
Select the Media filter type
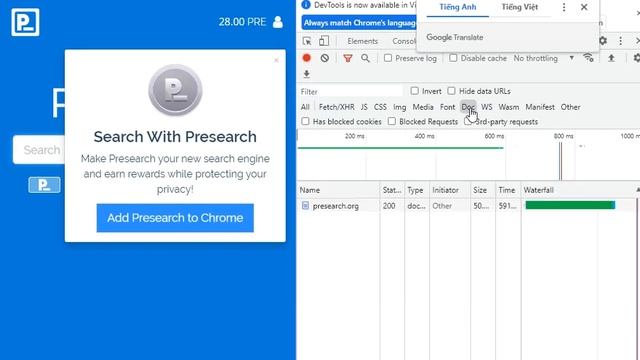coord(423,107)
